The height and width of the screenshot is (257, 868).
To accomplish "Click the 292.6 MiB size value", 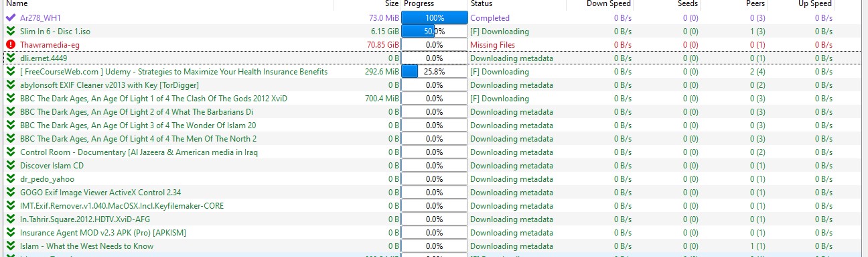I will [x=382, y=71].
